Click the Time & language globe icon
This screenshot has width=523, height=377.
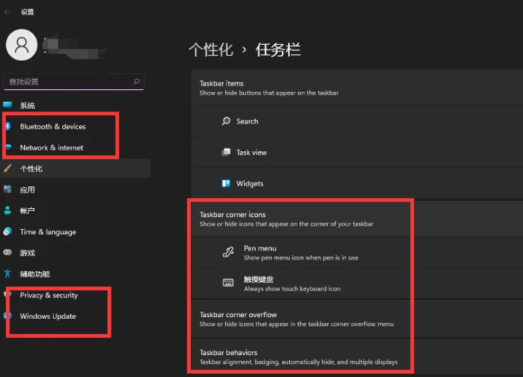tap(7, 232)
